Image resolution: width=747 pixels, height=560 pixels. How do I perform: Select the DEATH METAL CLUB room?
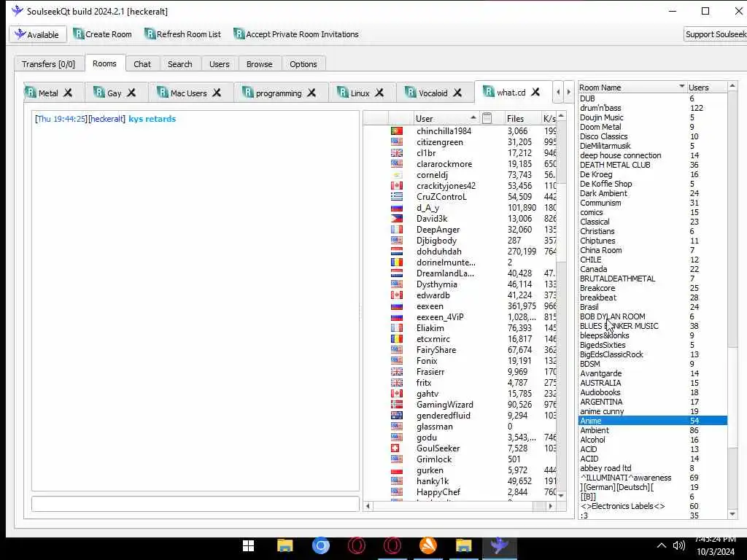tap(653, 165)
